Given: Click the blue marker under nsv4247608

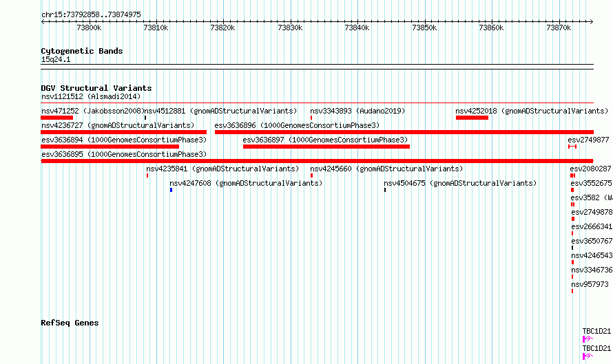Looking at the screenshot, I should coord(172,190).
